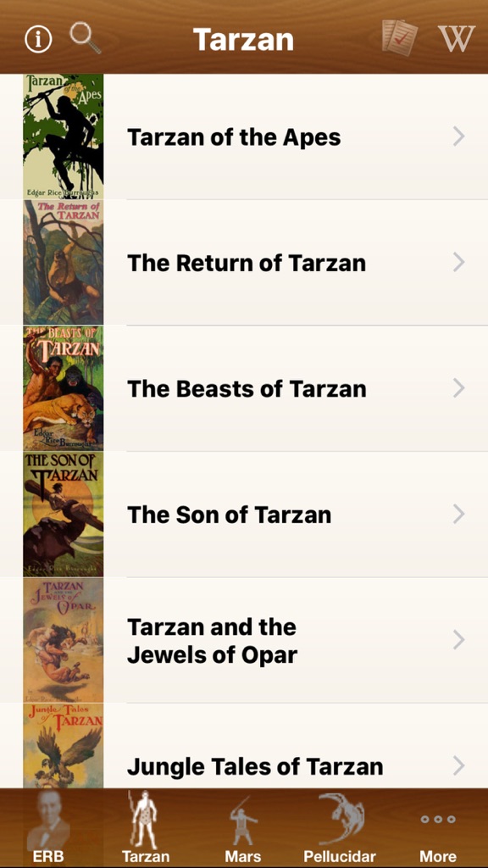488x868 pixels.
Task: Tap the info circle icon
Action: pos(38,40)
